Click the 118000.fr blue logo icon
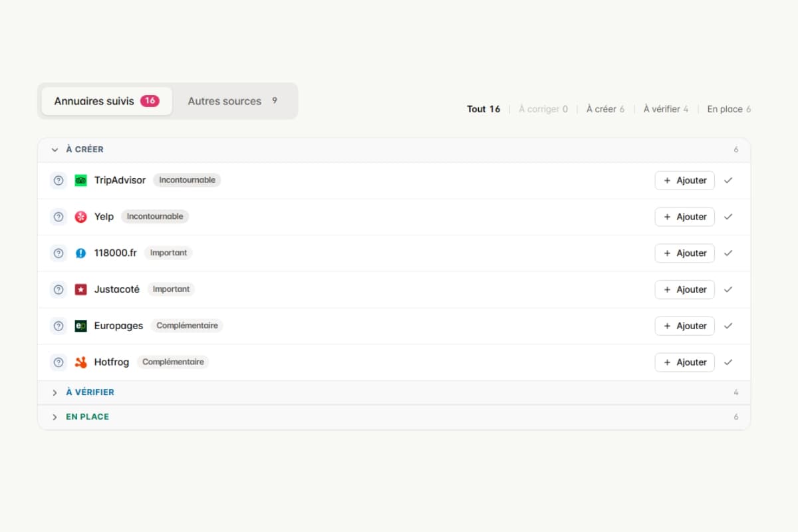798x532 pixels. coord(80,253)
